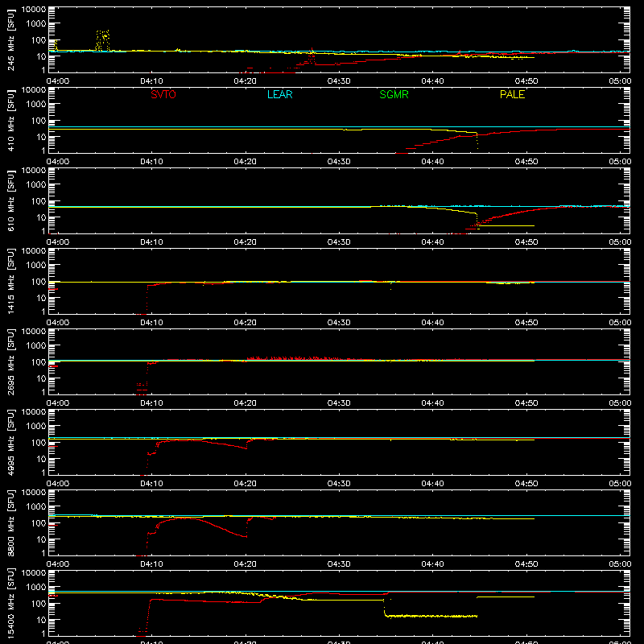
Task: Click the red SVTO station legend label
Action: click(x=163, y=94)
